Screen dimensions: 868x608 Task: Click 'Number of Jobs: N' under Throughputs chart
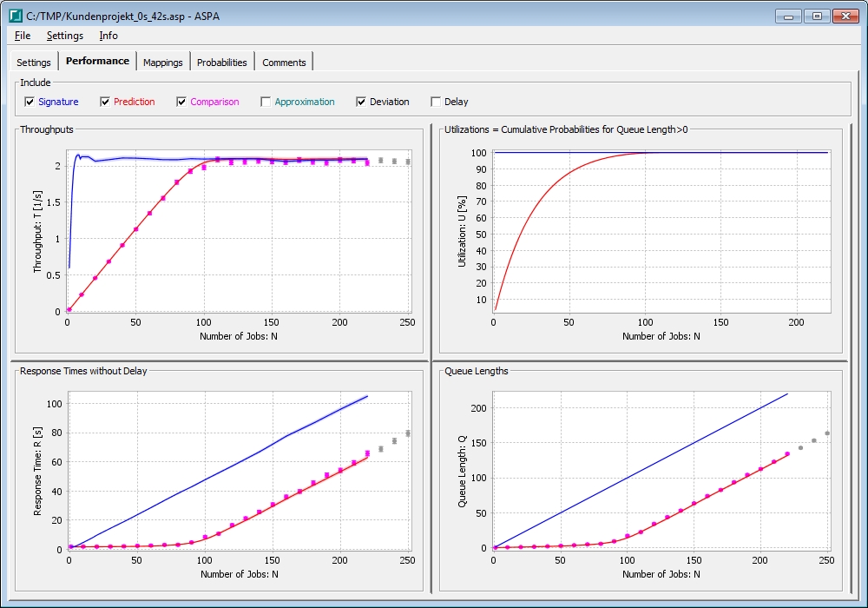coord(239,336)
